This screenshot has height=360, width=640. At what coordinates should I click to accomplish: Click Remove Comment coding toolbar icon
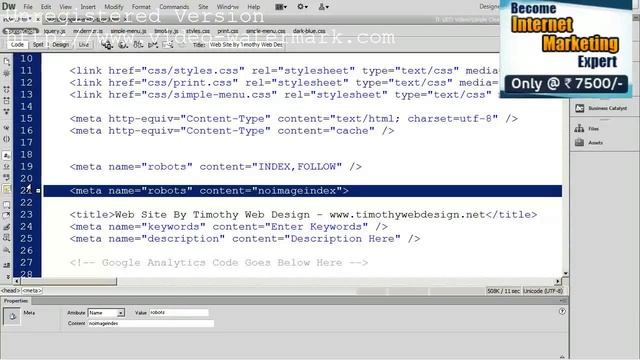pyautogui.click(x=7, y=216)
